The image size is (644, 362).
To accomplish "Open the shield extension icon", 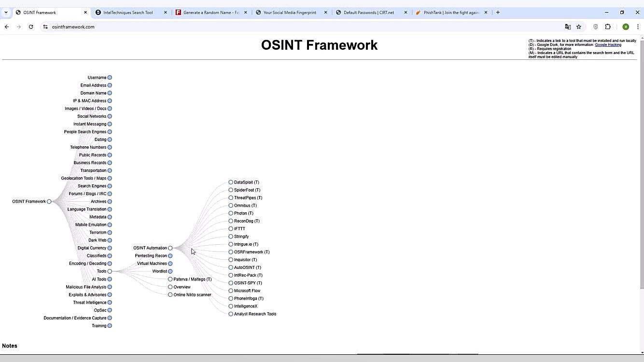I will [596, 27].
